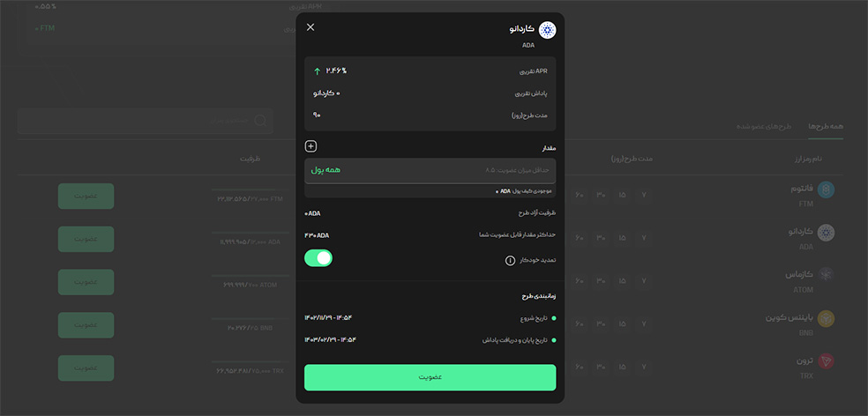The width and height of the screenshot is (868, 416).
Task: Select 7-day duration in ADA row
Action: click(643, 238)
